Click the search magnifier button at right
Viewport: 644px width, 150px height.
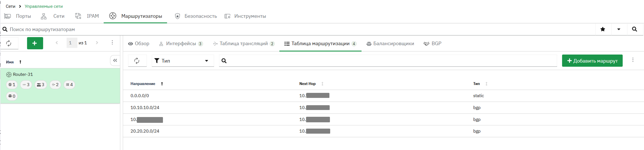pyautogui.click(x=634, y=29)
